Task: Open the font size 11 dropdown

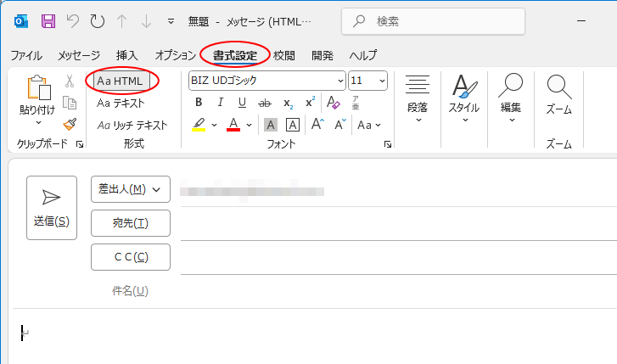Action: (x=382, y=81)
